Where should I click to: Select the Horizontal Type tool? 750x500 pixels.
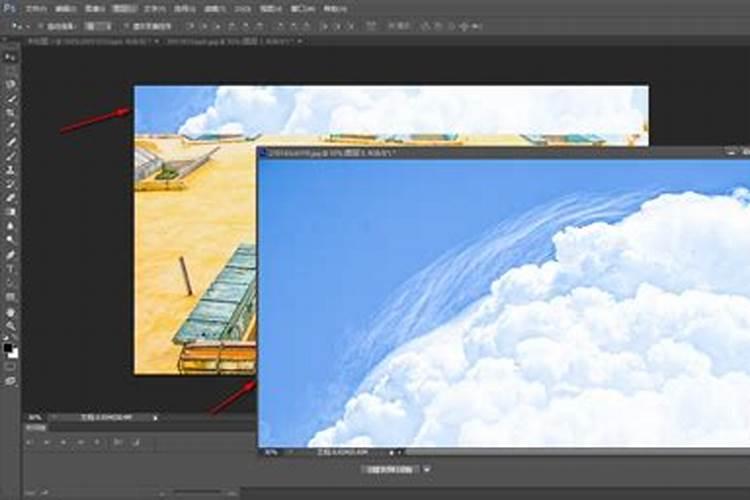(10, 269)
